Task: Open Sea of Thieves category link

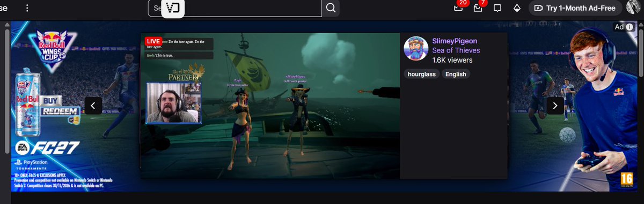Action: pyautogui.click(x=456, y=50)
